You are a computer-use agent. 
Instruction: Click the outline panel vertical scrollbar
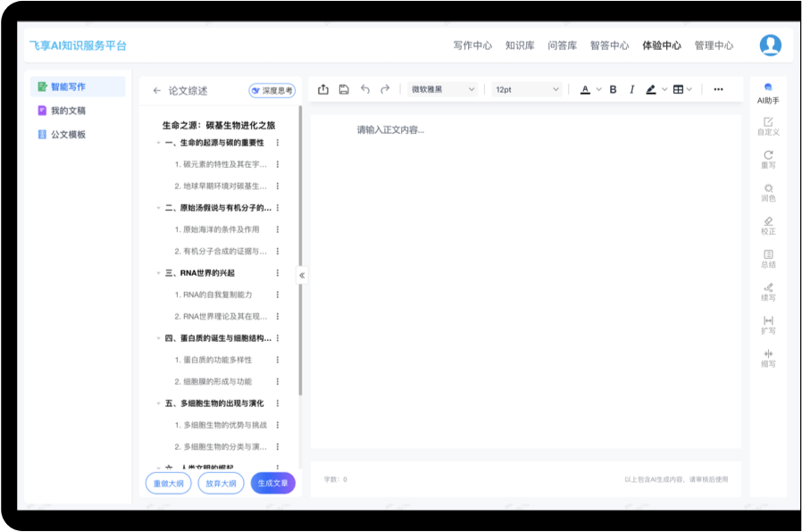[x=300, y=251]
